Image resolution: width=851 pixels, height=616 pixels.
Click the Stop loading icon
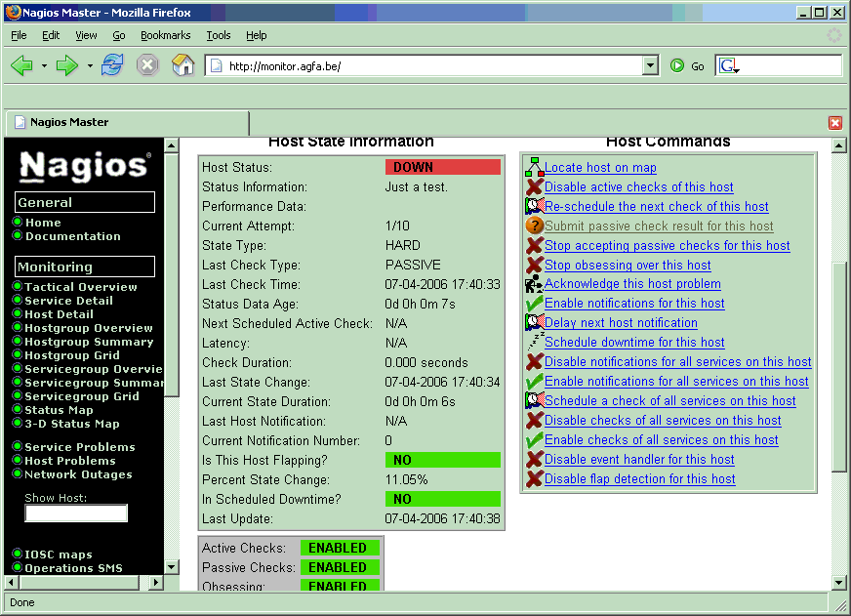tap(147, 65)
